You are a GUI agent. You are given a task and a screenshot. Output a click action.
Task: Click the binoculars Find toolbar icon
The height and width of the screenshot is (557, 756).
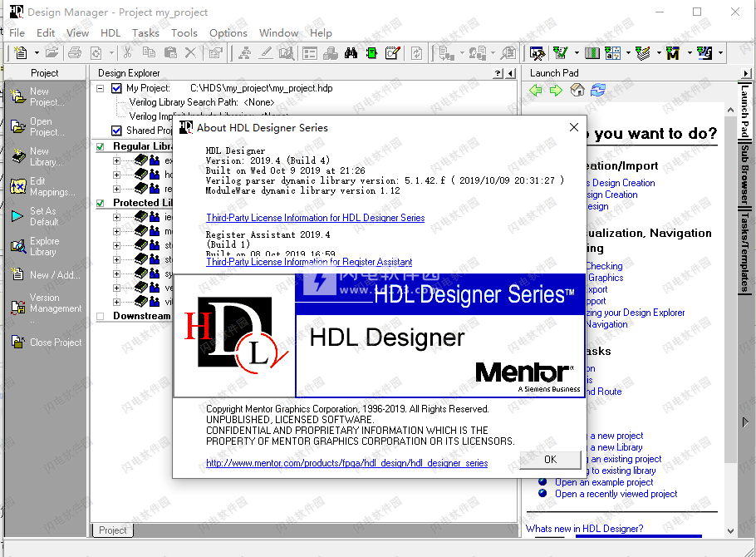(x=351, y=53)
